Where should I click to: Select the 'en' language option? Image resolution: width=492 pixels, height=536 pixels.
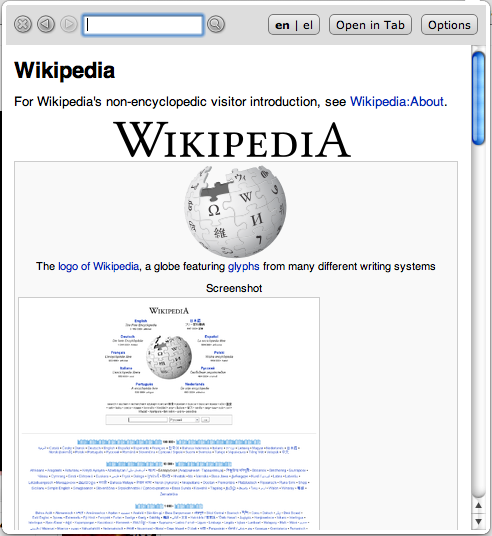coord(282,25)
